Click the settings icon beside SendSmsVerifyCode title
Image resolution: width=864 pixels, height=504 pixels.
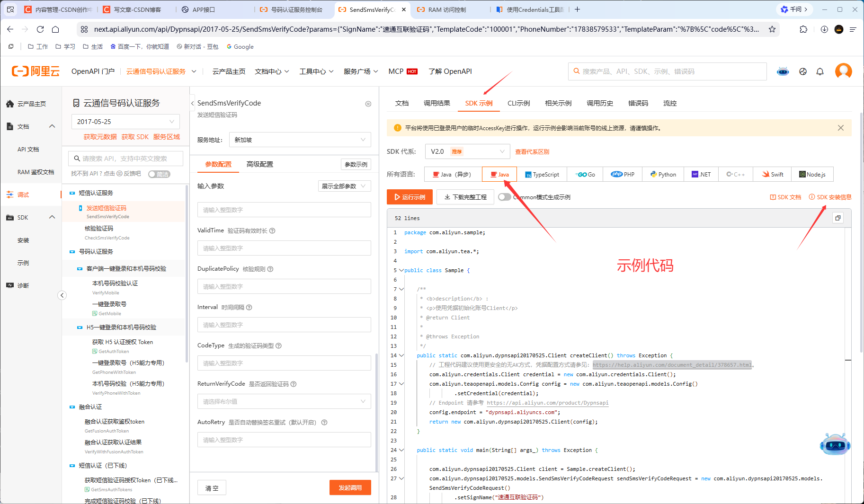(x=368, y=104)
